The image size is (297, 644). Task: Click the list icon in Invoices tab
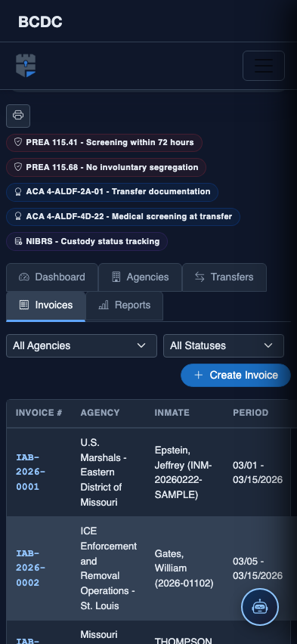pos(24,305)
